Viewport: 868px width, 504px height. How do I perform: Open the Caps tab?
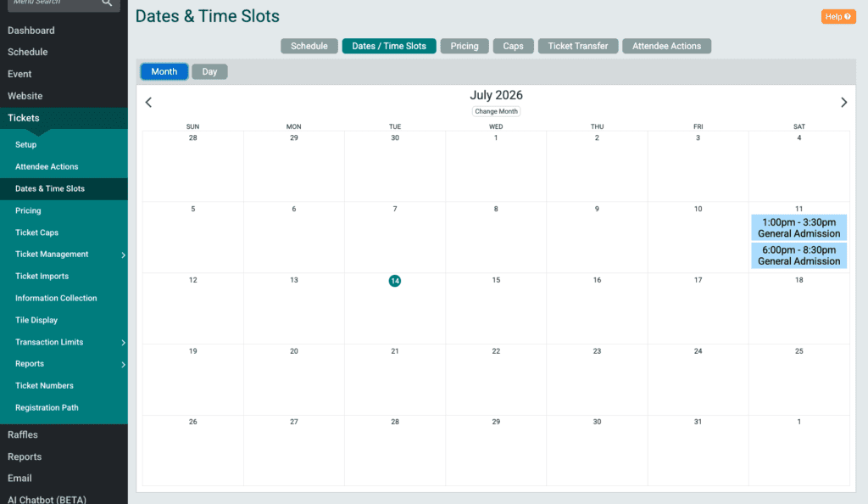click(x=513, y=46)
